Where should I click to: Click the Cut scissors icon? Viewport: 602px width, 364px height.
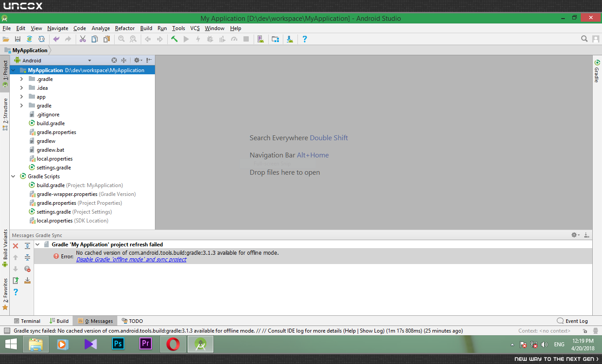(83, 39)
